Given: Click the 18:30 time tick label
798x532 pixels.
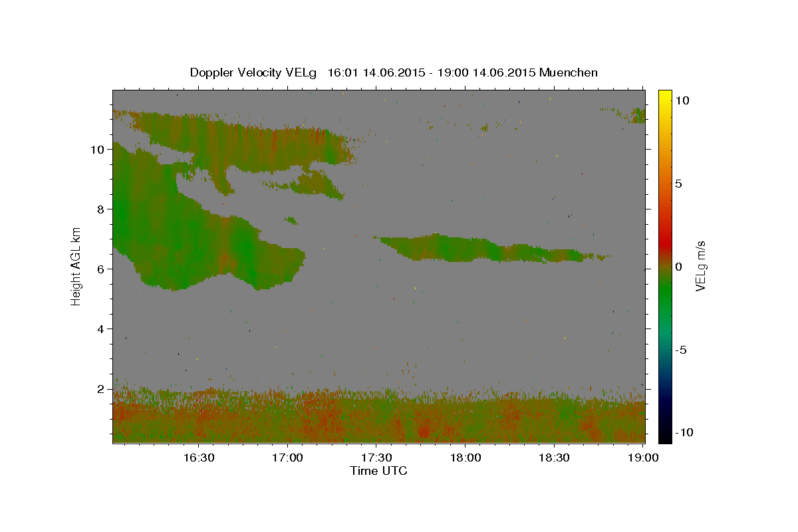Looking at the screenshot, I should click(555, 458).
